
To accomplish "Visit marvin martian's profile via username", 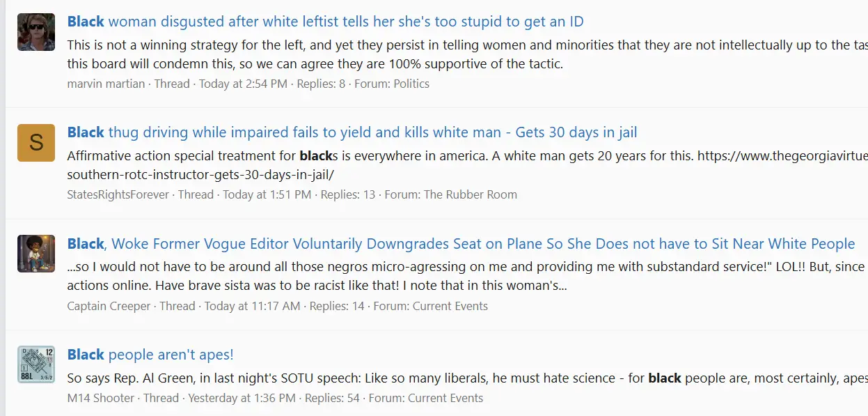I will (106, 84).
